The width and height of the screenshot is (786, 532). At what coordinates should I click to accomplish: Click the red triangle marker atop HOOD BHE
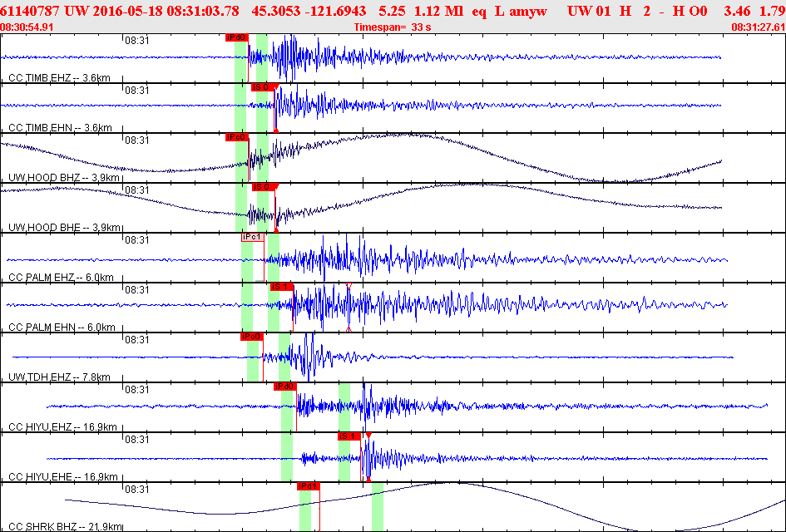(x=277, y=187)
